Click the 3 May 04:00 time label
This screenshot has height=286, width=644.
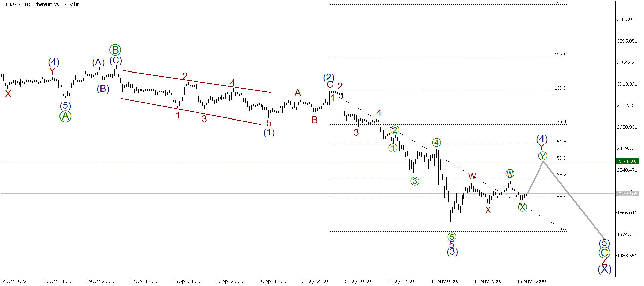tap(315, 281)
